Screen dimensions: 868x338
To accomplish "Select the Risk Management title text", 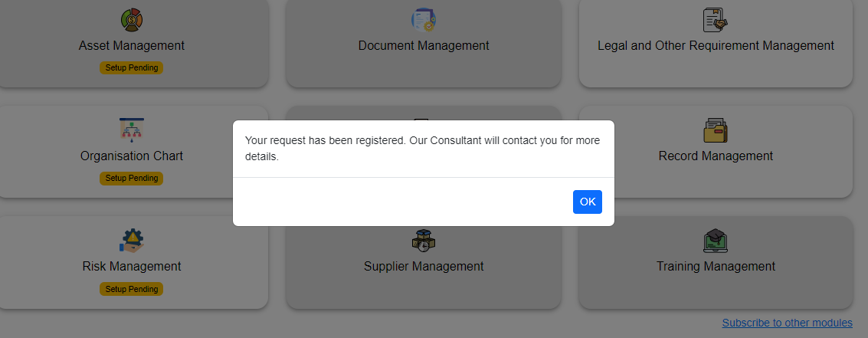I will 132,266.
